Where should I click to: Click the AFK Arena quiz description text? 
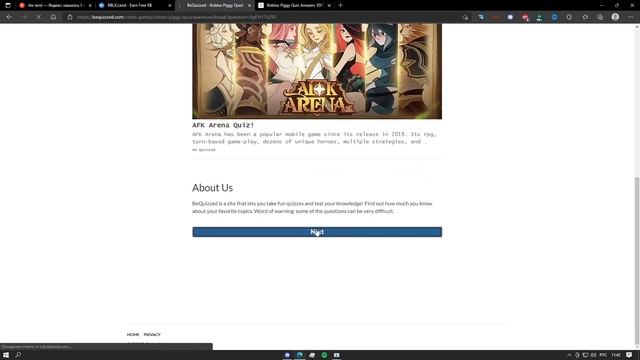[314, 138]
